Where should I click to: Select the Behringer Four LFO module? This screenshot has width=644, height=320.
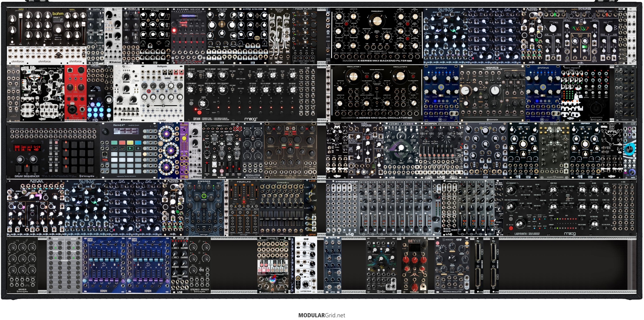coord(244,208)
